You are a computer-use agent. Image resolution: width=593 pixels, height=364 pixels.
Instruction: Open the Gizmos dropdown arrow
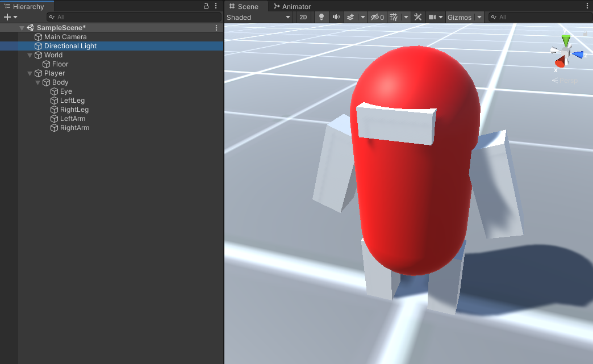(x=479, y=17)
